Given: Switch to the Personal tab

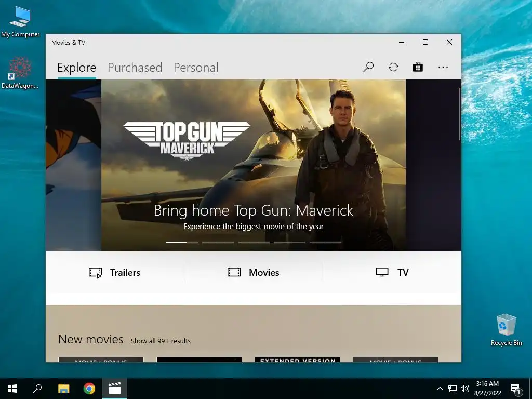Looking at the screenshot, I should point(196,68).
